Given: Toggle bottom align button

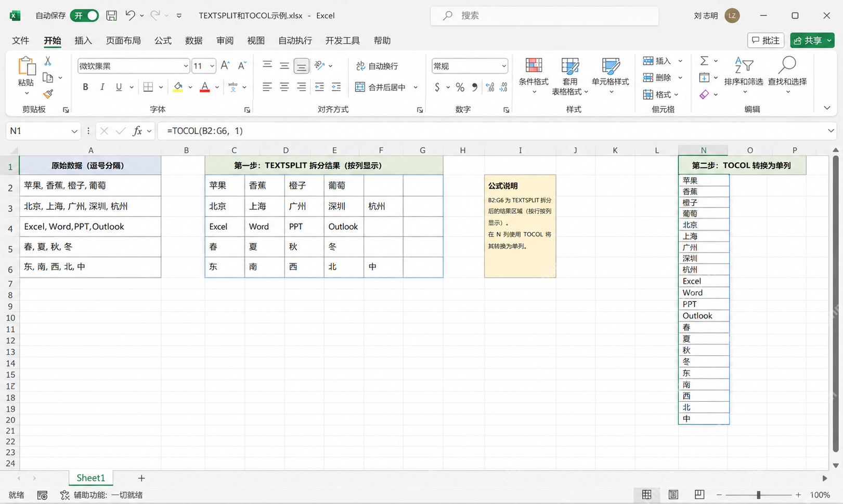Looking at the screenshot, I should 301,65.
